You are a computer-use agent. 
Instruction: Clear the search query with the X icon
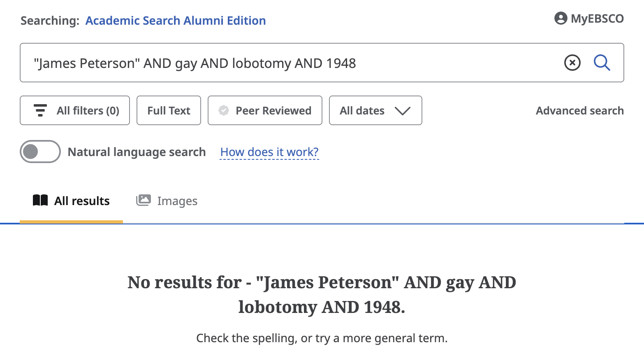click(x=572, y=63)
